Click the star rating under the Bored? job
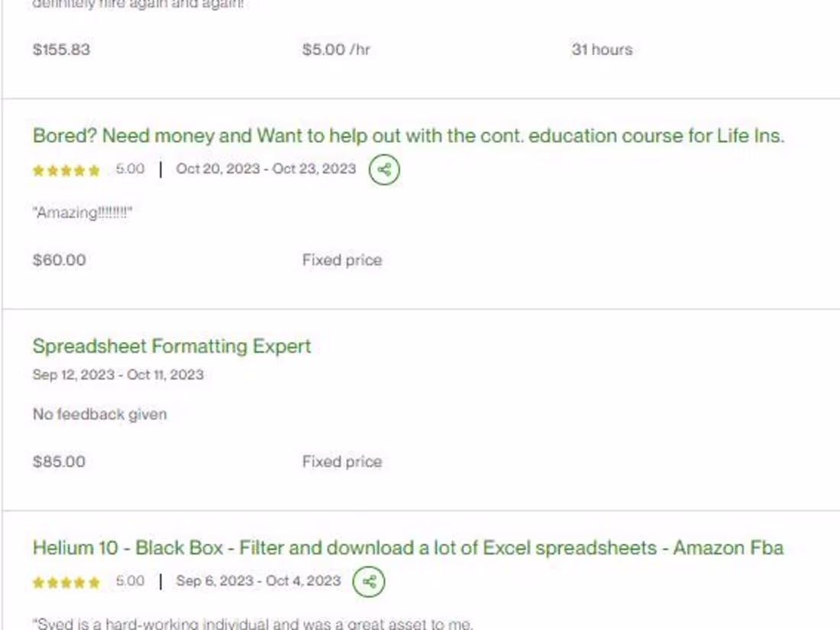The height and width of the screenshot is (630, 840). (66, 170)
